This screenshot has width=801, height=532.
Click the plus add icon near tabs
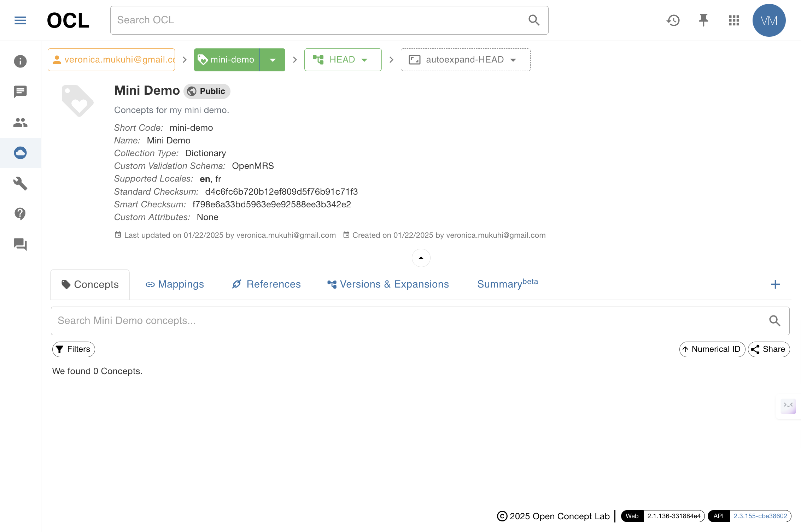pos(775,284)
